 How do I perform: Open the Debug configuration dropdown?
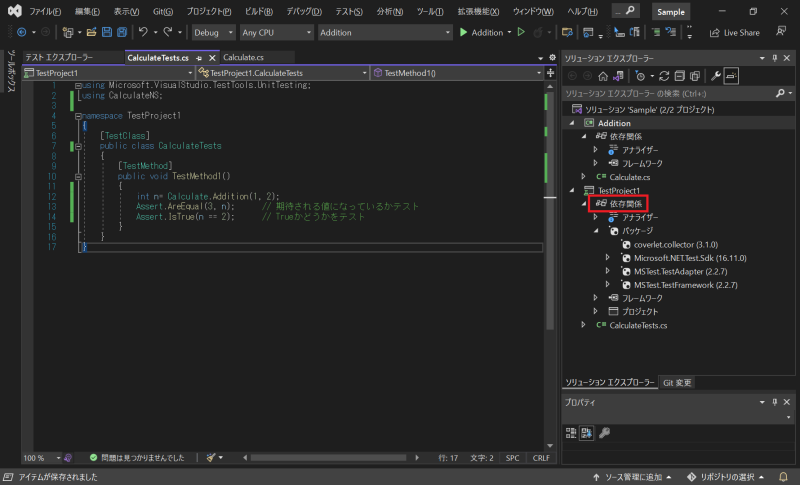(x=213, y=33)
